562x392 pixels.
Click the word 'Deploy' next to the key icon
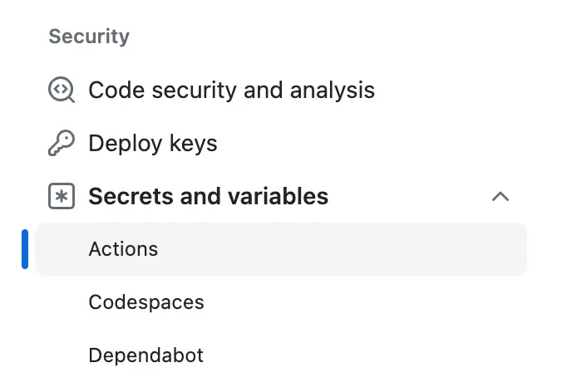pyautogui.click(x=122, y=144)
